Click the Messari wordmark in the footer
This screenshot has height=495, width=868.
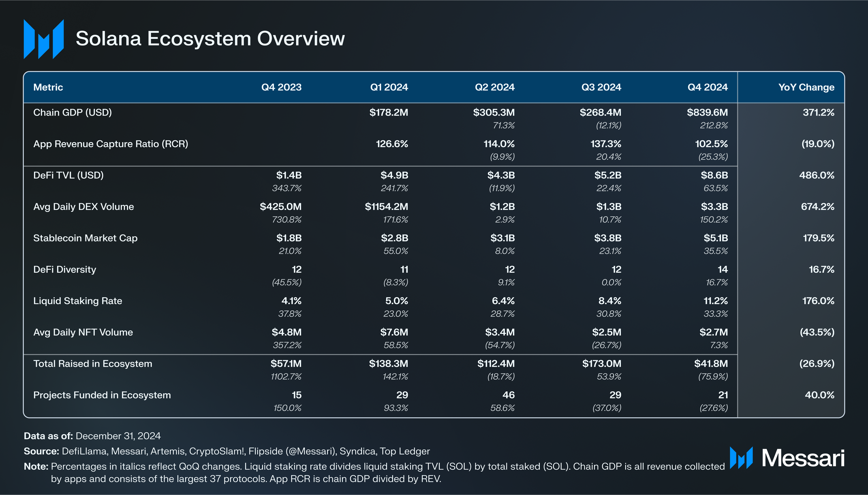tap(803, 458)
